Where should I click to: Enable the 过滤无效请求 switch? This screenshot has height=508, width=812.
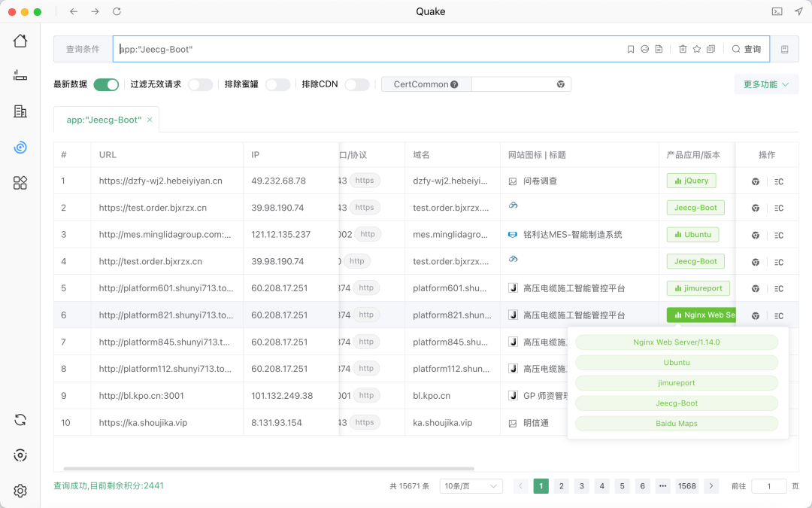(201, 84)
